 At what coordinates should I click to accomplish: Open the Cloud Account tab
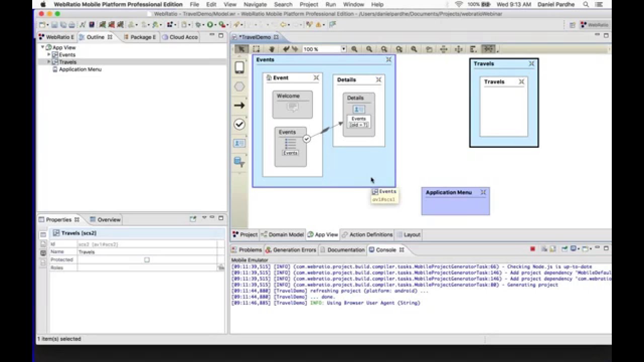pos(180,37)
